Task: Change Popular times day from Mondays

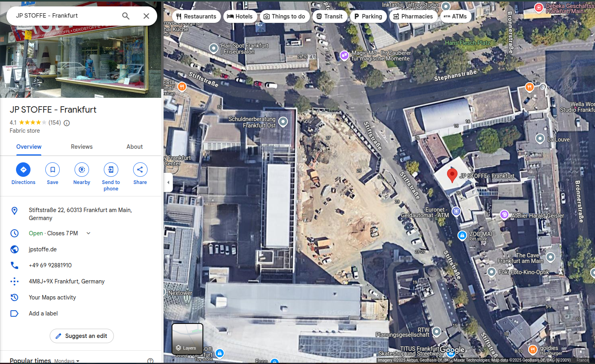Action: pos(67,360)
